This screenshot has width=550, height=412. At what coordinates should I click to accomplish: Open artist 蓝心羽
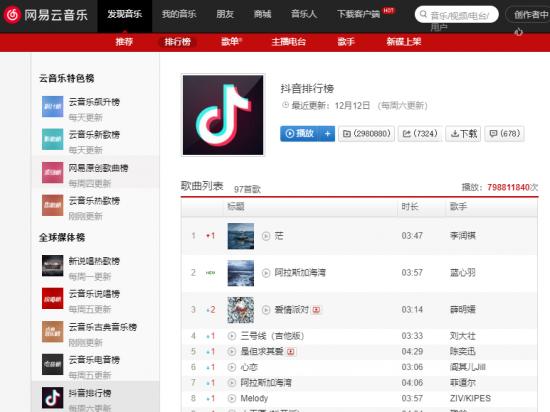tap(463, 273)
